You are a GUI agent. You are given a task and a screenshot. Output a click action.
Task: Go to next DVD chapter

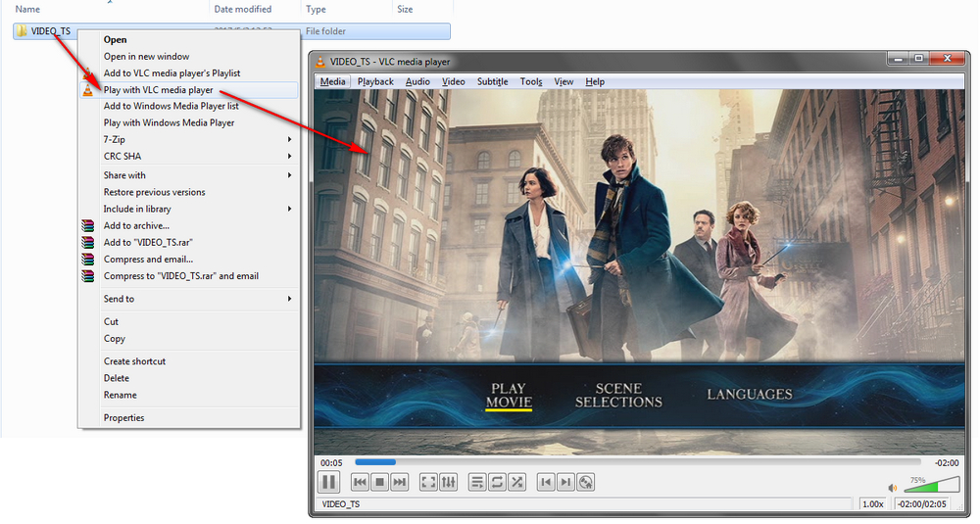pos(565,482)
